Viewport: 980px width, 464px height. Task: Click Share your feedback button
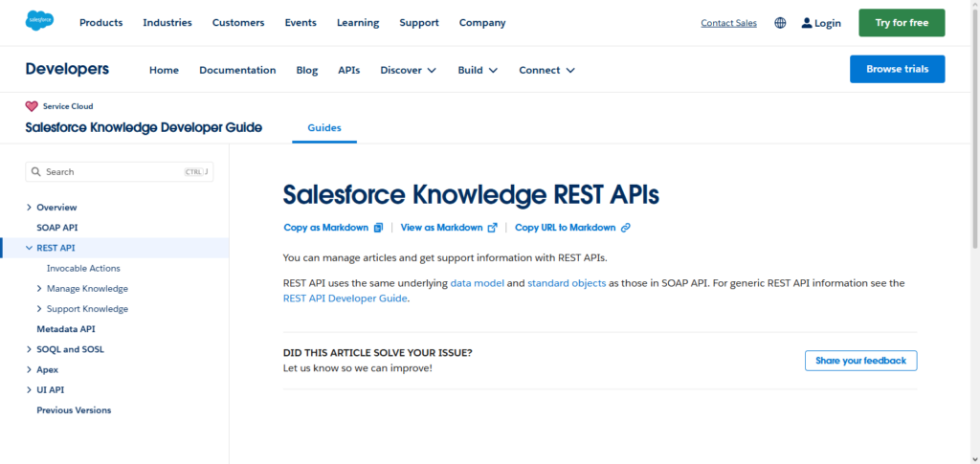click(x=860, y=361)
